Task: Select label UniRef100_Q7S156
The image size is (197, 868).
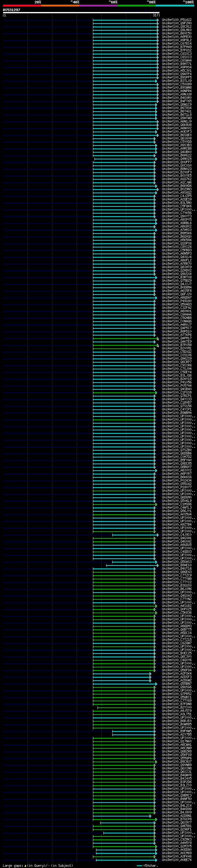Action: pyautogui.click(x=177, y=406)
